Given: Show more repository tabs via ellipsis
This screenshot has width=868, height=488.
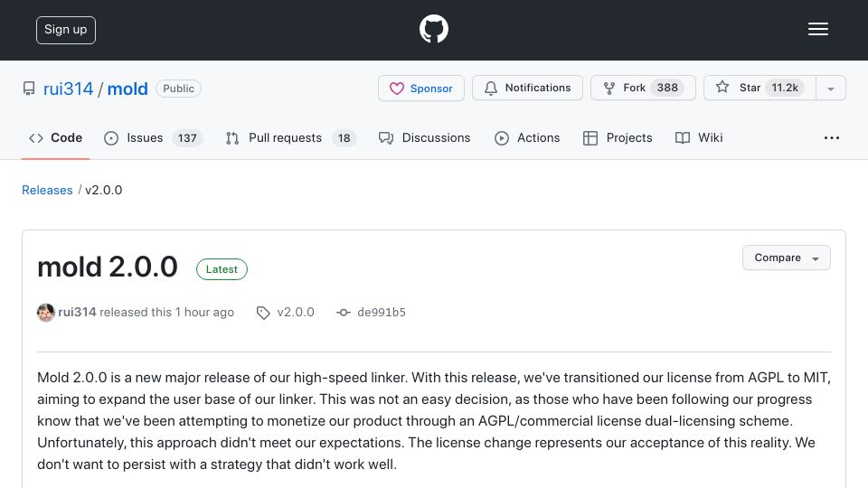Looking at the screenshot, I should click(832, 137).
